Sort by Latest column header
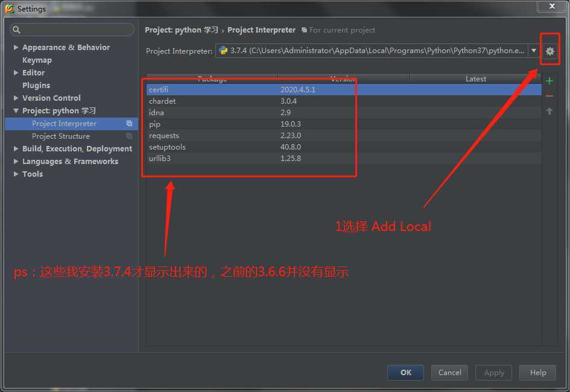Screen dimensions: 570x392 click(x=475, y=79)
